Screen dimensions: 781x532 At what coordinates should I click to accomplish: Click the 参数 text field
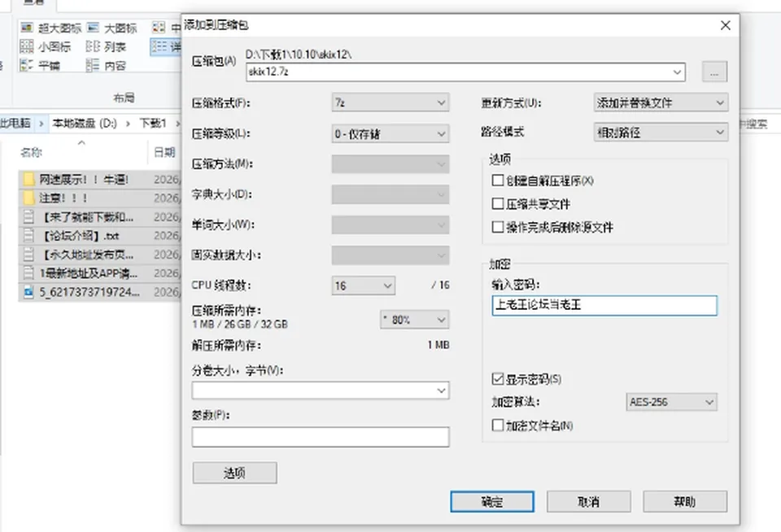coord(321,437)
